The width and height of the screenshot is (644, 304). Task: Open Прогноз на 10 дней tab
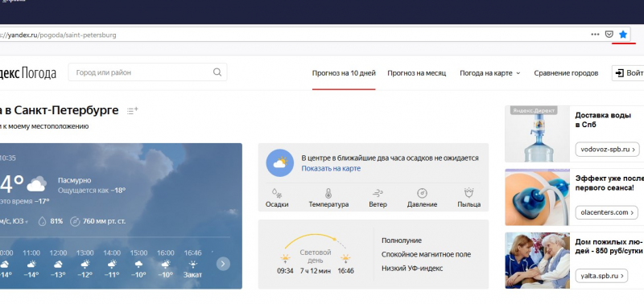pyautogui.click(x=344, y=73)
